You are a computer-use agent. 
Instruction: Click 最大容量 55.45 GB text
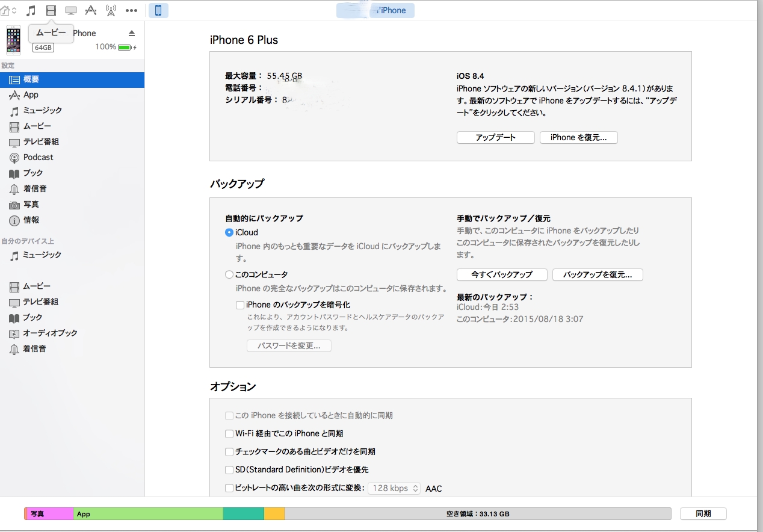point(264,76)
